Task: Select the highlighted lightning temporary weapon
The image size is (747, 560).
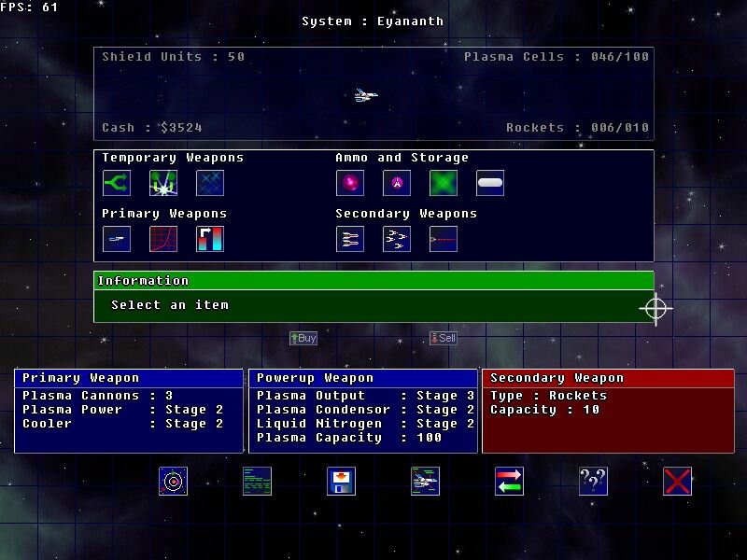Action: (162, 183)
